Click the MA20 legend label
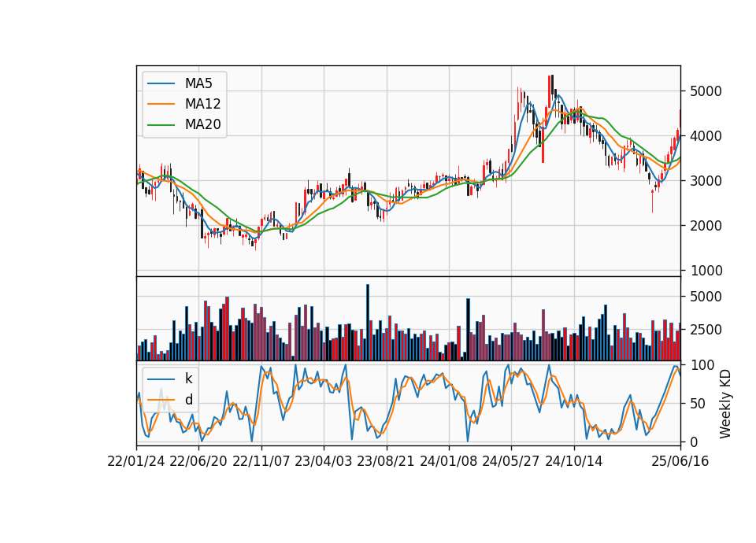The height and width of the screenshot is (543, 756). [x=202, y=124]
